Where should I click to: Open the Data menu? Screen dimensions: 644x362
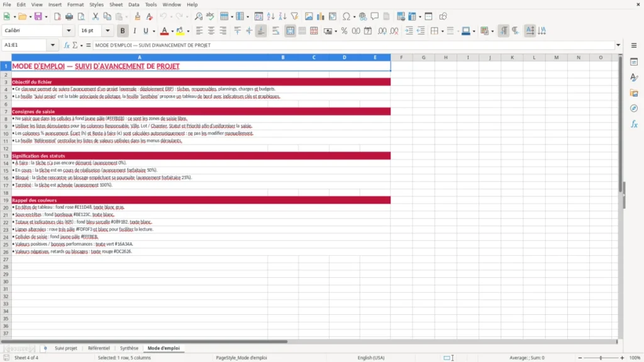(x=133, y=4)
